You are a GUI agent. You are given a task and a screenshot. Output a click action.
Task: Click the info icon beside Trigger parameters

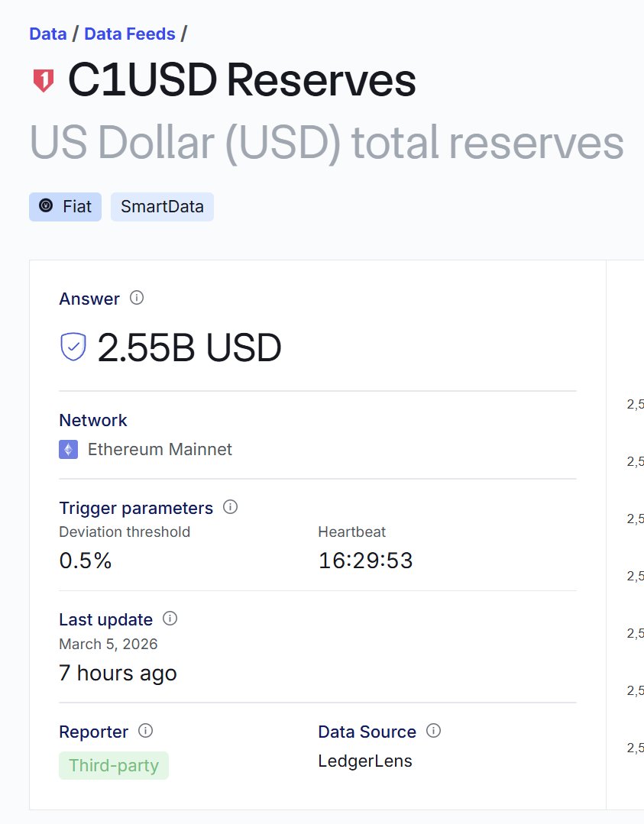[230, 507]
